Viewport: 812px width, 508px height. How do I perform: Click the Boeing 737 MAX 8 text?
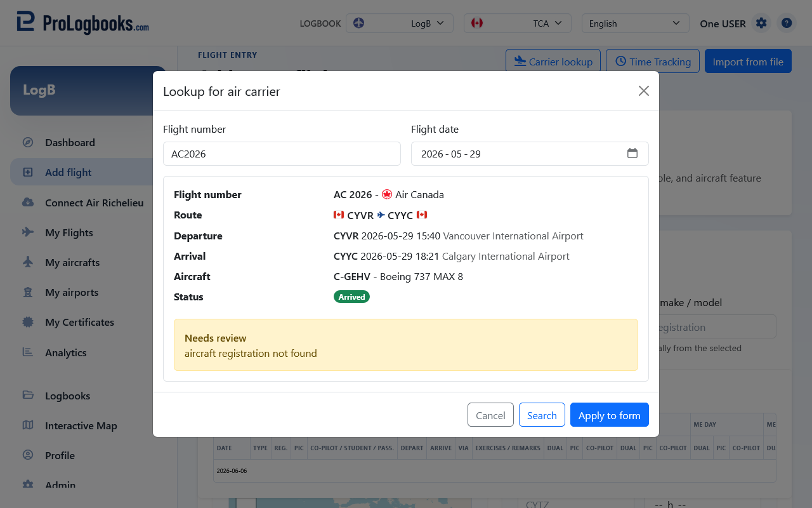tap(421, 276)
